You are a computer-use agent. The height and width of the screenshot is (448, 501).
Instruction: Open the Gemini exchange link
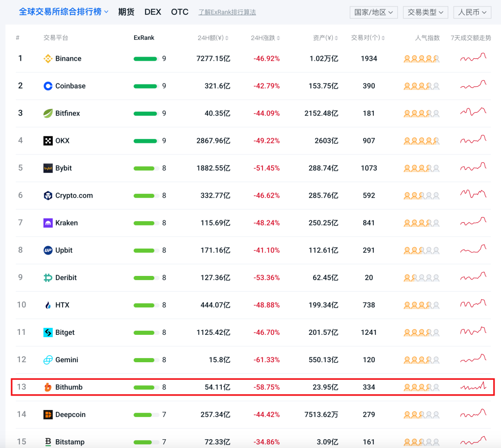pos(67,360)
